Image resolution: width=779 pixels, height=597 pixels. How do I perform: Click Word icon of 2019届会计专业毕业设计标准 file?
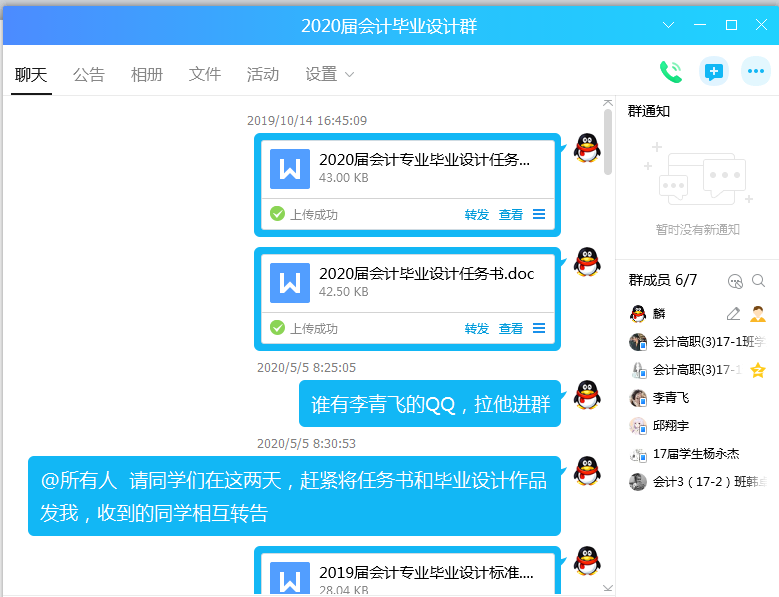coord(290,578)
